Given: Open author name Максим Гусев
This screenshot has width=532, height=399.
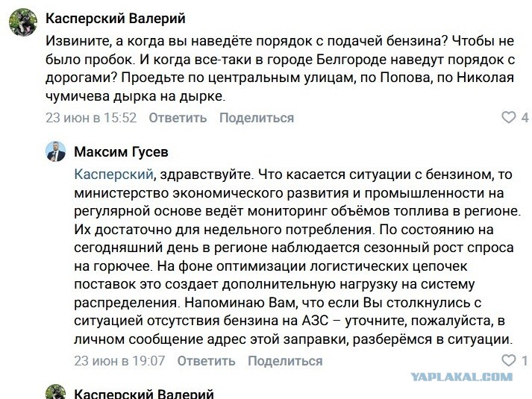Looking at the screenshot, I should pos(121,152).
